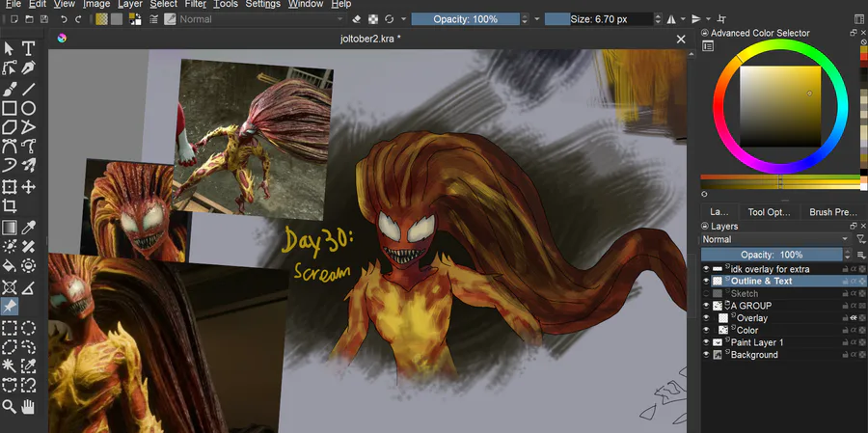This screenshot has height=433, width=868.
Task: Click the Undo arrow in toolbar
Action: [64, 19]
